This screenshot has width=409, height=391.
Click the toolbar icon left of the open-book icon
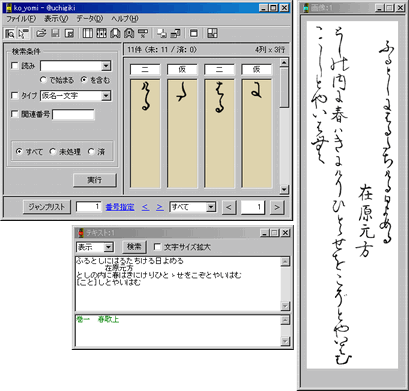(x=101, y=33)
